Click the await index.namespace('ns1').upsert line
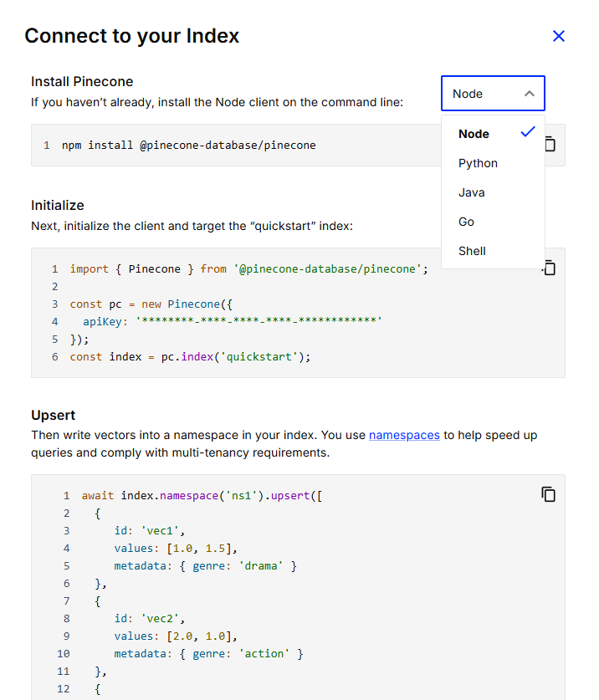The image size is (599, 700). coord(202,496)
